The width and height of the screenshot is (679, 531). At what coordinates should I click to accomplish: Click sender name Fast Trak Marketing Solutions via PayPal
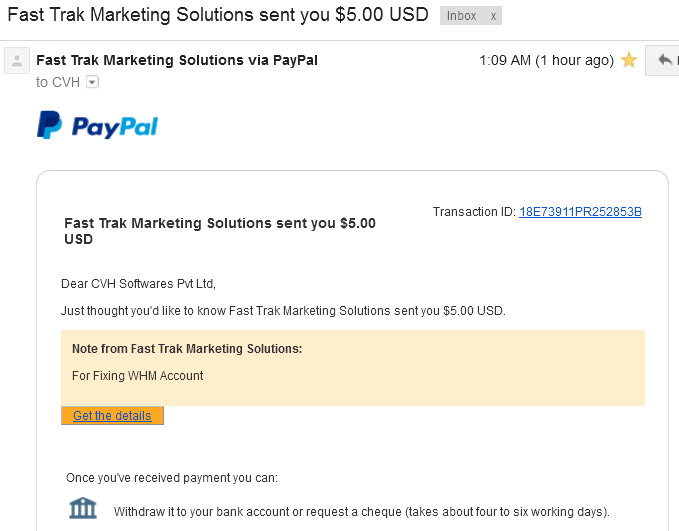point(177,60)
